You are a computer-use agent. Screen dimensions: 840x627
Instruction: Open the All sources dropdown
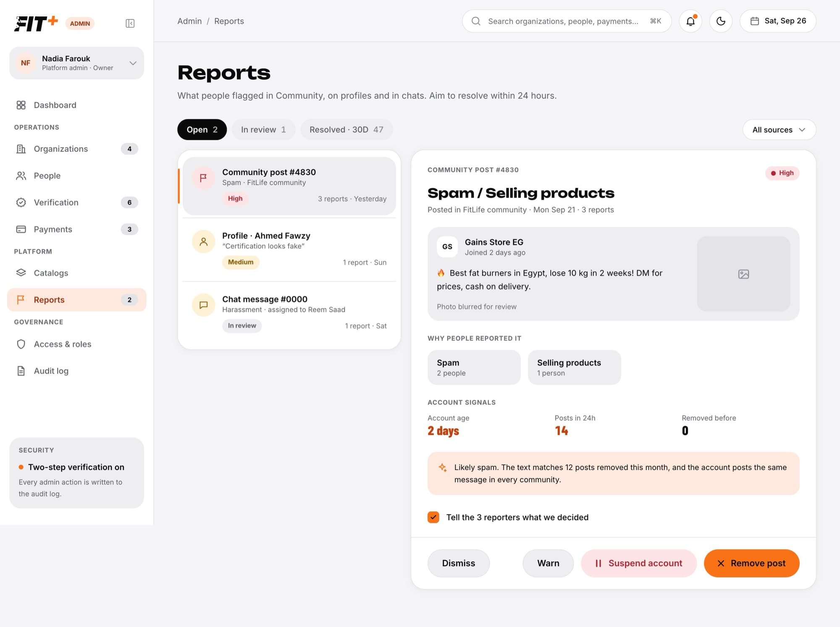[779, 130]
